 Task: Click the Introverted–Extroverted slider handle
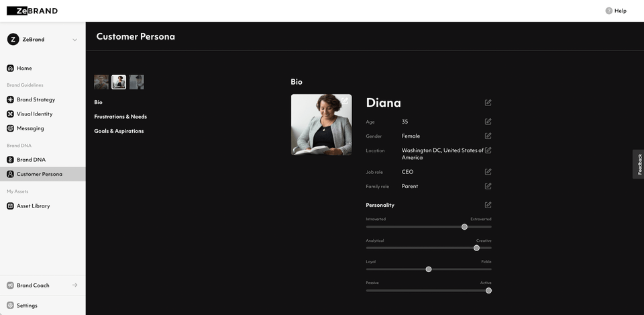[x=464, y=226]
